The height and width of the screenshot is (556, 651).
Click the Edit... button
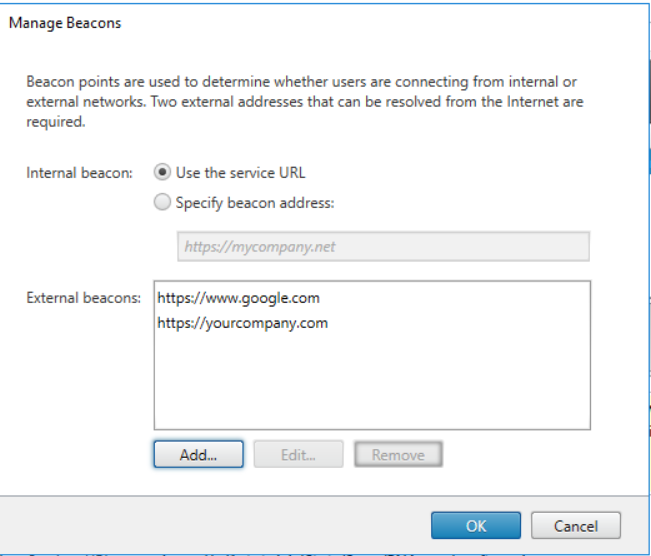[298, 455]
